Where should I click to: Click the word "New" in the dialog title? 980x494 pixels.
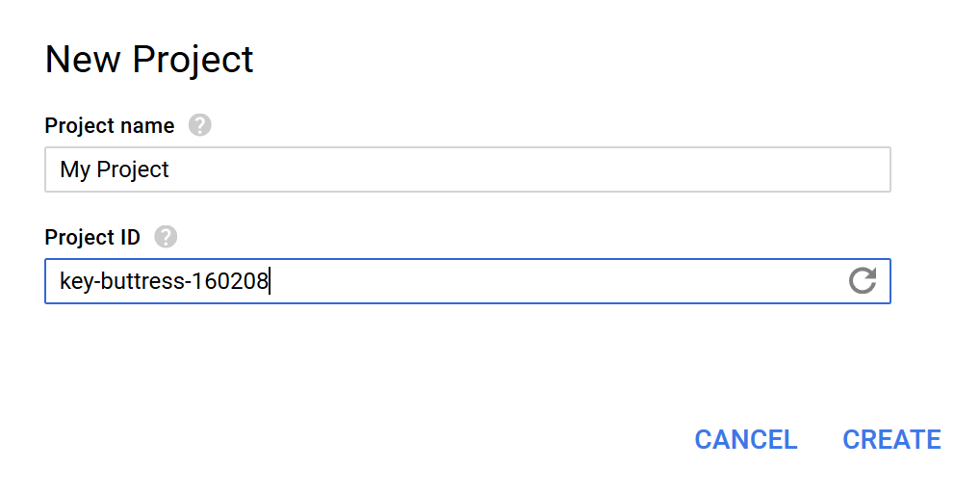(83, 60)
